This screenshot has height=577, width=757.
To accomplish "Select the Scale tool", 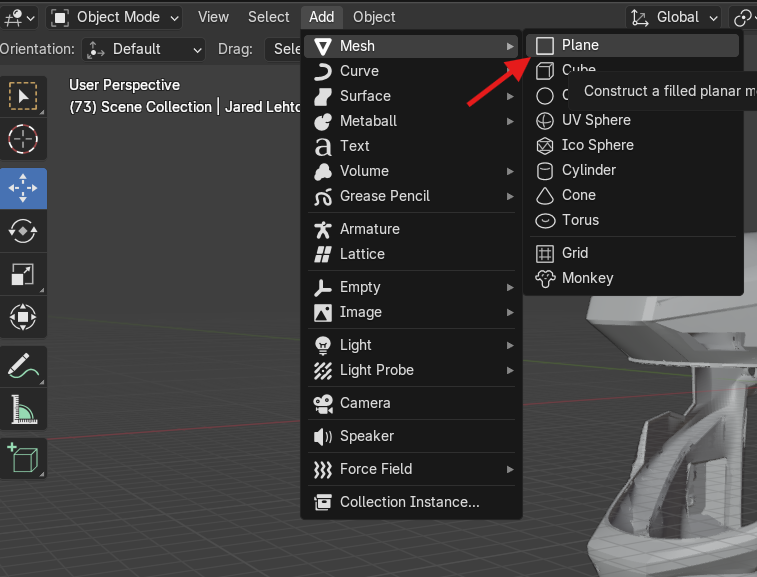I will coord(23,274).
